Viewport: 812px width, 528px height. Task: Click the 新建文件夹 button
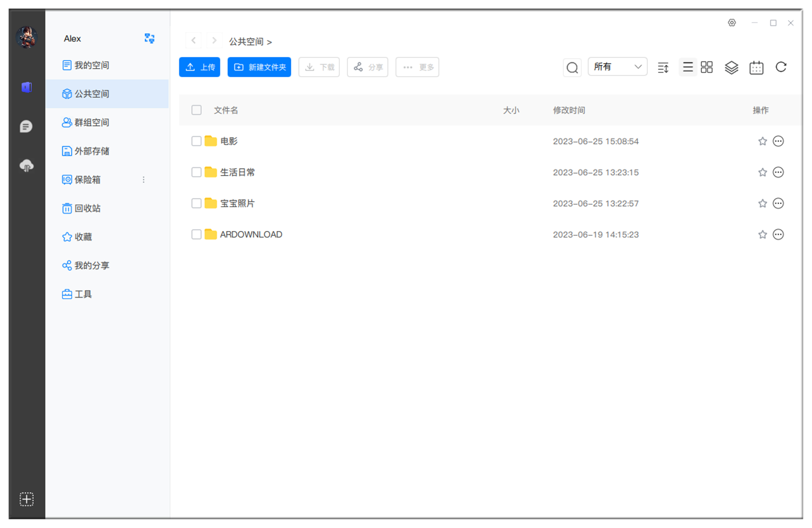point(259,67)
